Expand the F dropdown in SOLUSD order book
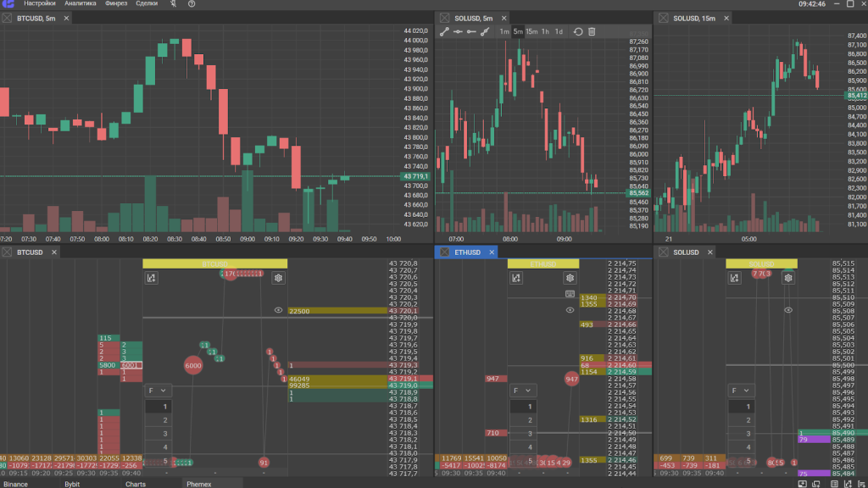This screenshot has height=488, width=868. coord(741,391)
